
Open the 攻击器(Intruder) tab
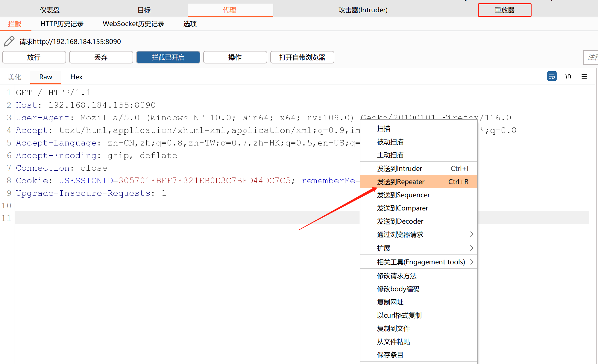363,10
